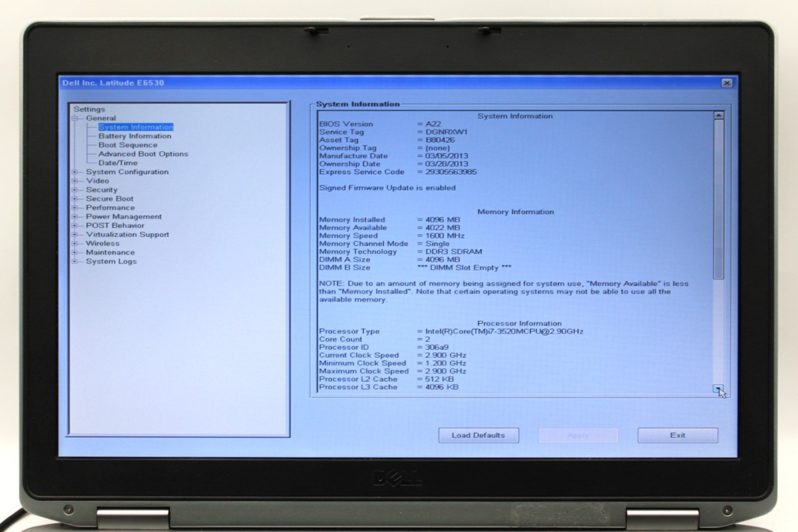This screenshot has height=532, width=798.
Task: Select the Maintenance category label
Action: point(110,252)
